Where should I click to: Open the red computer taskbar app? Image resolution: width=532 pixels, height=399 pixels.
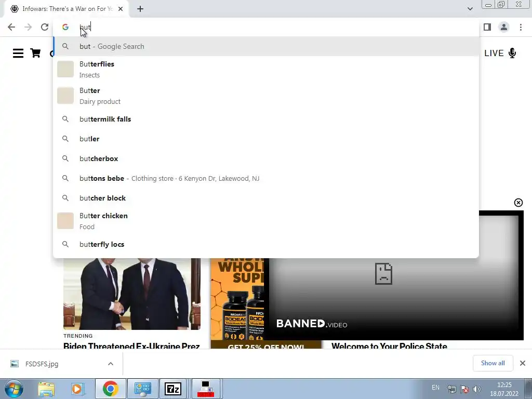[205, 389]
